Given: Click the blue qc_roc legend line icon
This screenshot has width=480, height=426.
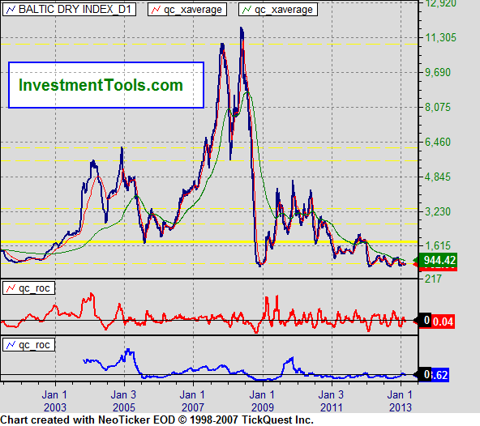Looking at the screenshot, I should 11,345.
